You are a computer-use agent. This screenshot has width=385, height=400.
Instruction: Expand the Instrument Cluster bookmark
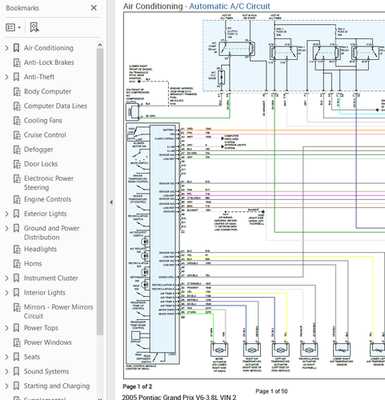[6, 278]
